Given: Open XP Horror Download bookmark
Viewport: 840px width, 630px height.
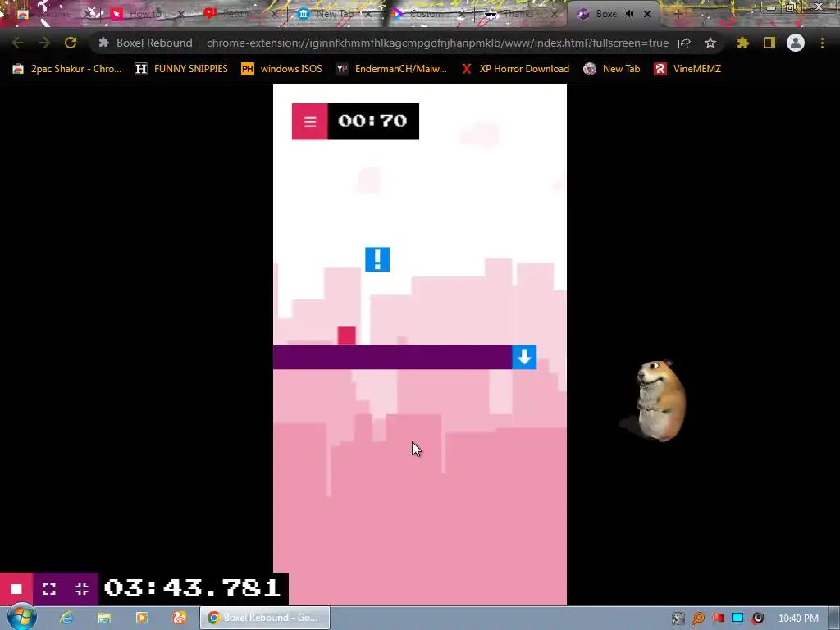Looking at the screenshot, I should tap(515, 69).
